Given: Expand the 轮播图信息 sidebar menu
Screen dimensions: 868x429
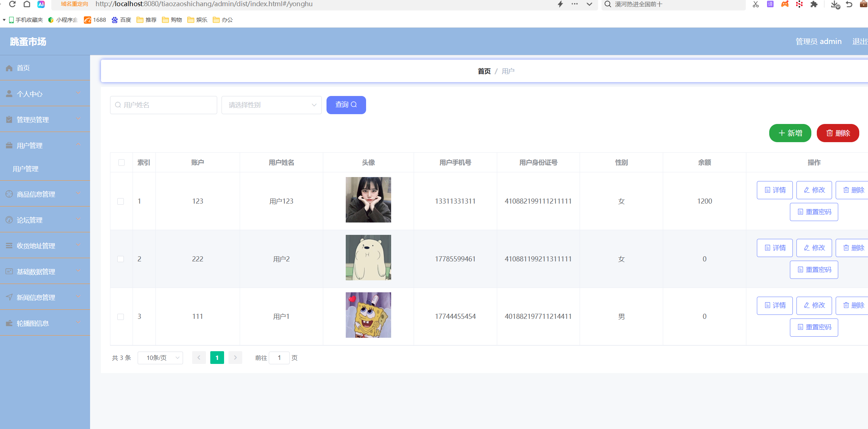Looking at the screenshot, I should point(45,323).
